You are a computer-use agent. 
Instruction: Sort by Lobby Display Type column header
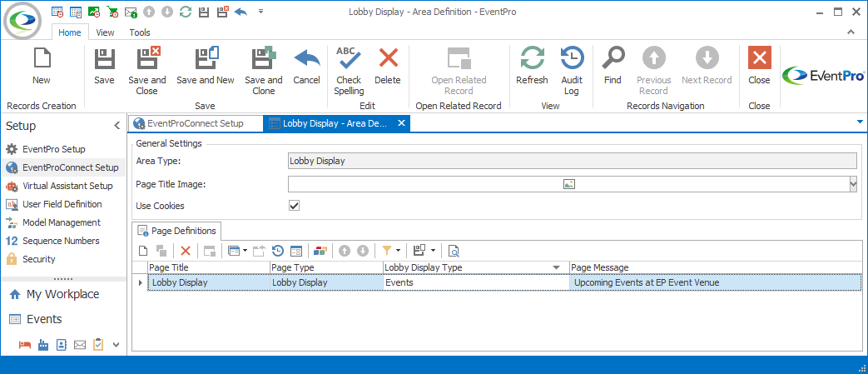(476, 267)
